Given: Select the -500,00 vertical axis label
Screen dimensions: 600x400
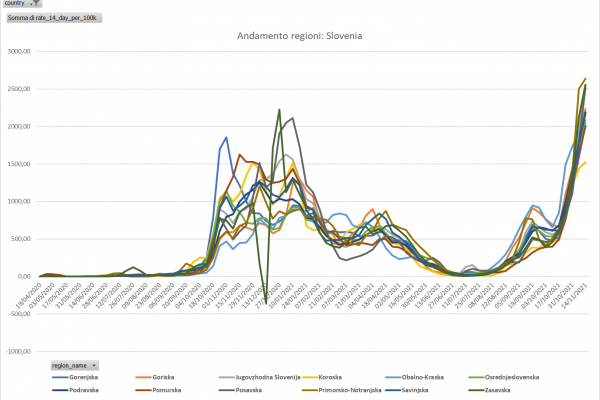Looking at the screenshot, I should pos(19,314).
